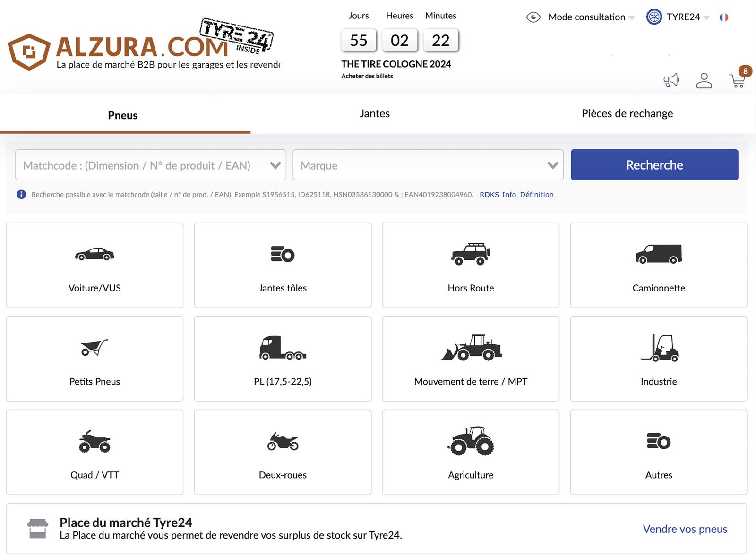Image resolution: width=756 pixels, height=557 pixels.
Task: Click the Hors Route off-road vehicle icon
Action: [471, 254]
